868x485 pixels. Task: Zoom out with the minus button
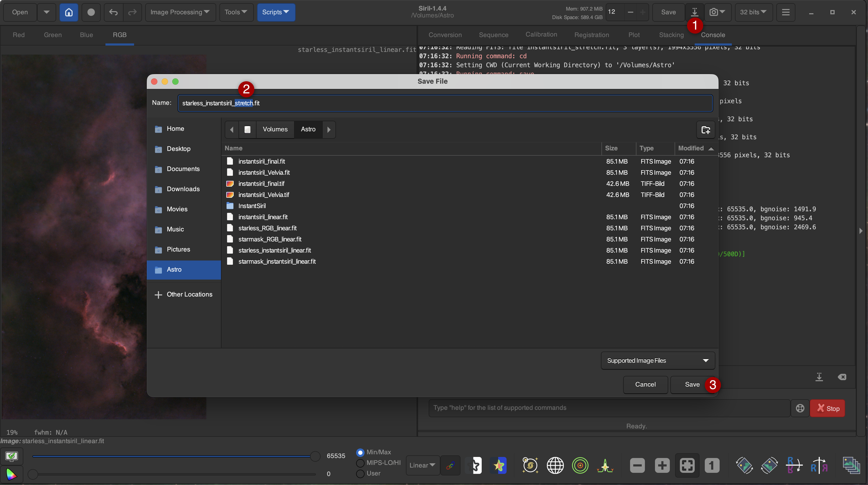(x=637, y=465)
